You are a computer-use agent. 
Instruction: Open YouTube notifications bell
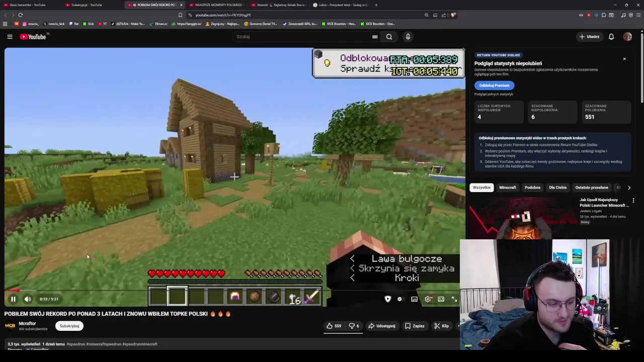[x=611, y=37]
